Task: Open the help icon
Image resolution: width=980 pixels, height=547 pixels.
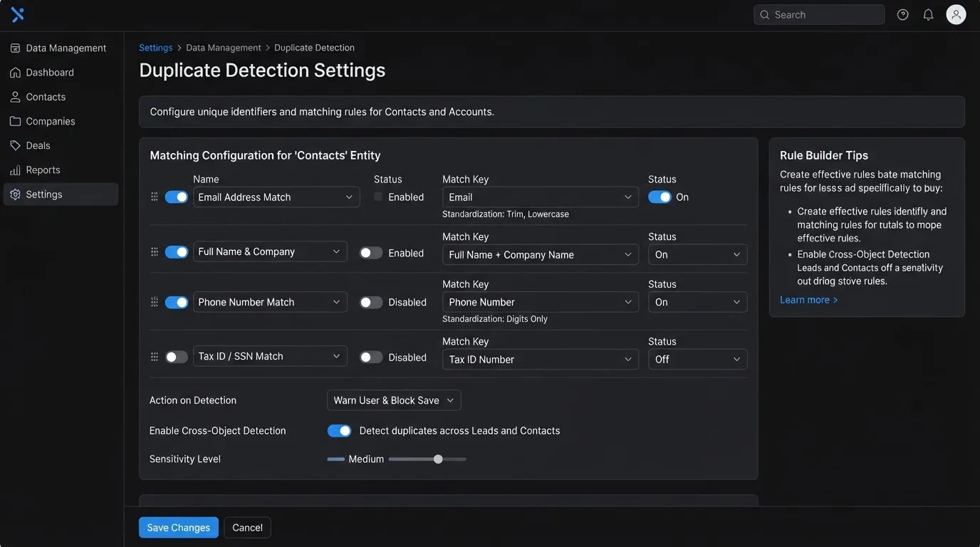Action: click(x=902, y=14)
